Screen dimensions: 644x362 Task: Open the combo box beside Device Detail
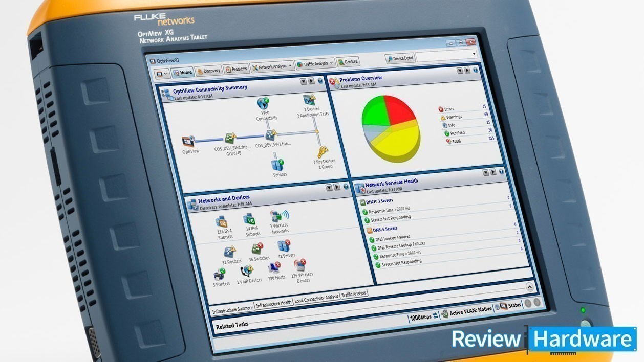click(446, 55)
